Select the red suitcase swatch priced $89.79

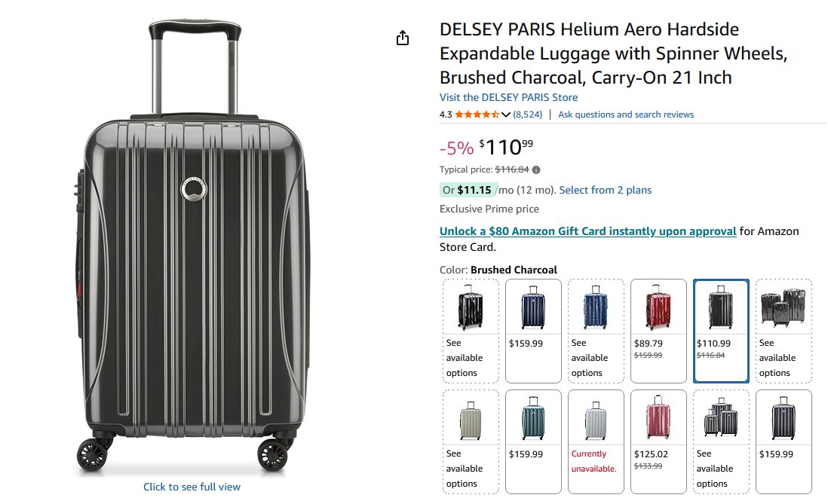coord(658,331)
